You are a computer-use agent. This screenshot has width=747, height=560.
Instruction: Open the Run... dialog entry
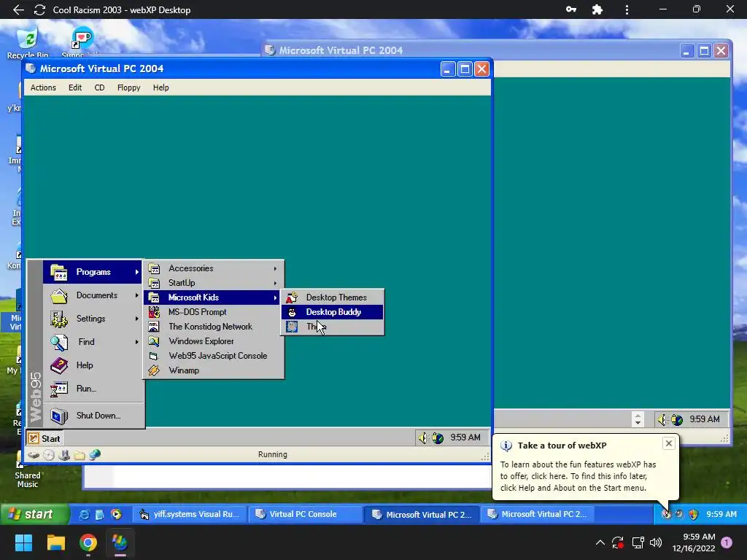click(x=93, y=389)
